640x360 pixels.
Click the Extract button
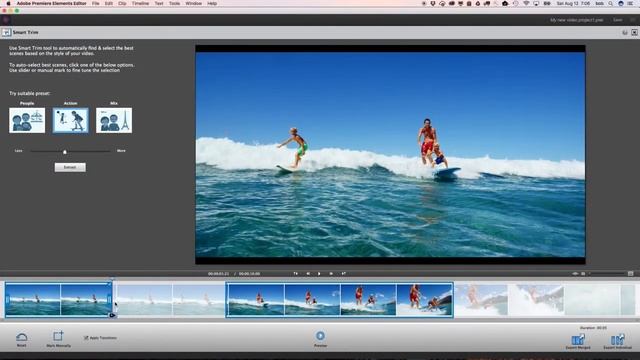70,167
